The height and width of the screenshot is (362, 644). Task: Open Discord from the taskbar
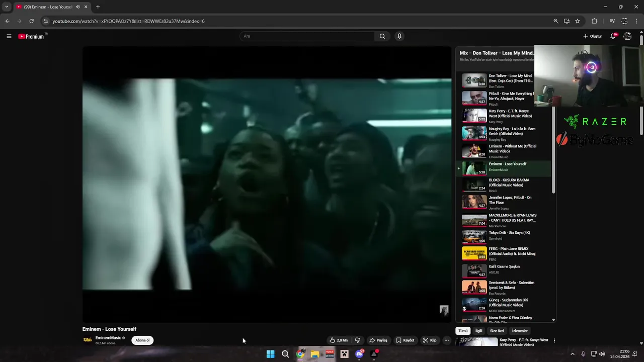[x=359, y=354]
